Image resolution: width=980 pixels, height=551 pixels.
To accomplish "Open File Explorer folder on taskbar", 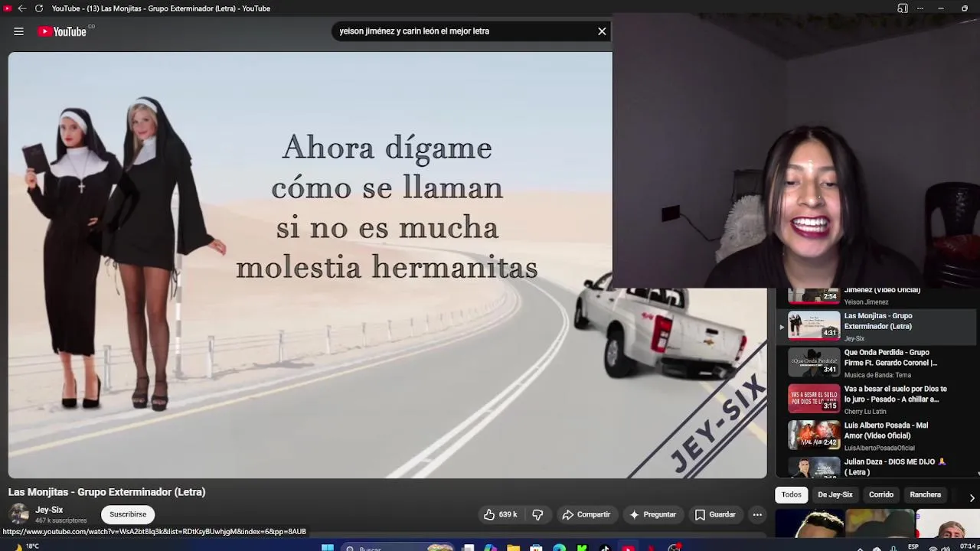I will [x=514, y=548].
